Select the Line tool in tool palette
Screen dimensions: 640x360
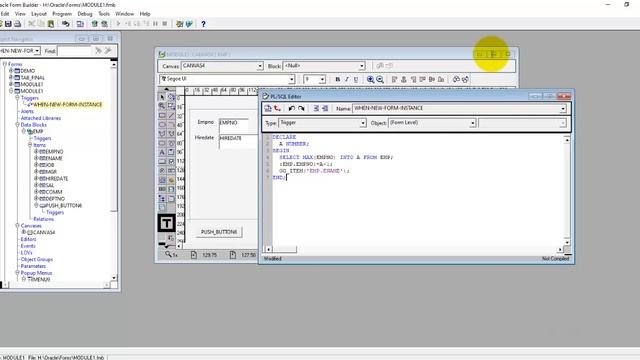(x=171, y=116)
